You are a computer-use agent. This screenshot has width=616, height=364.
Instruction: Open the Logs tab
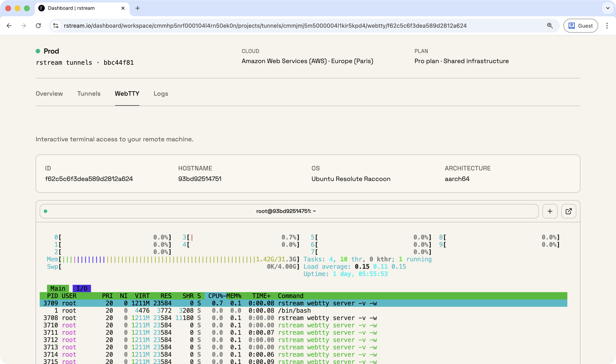pos(161,93)
